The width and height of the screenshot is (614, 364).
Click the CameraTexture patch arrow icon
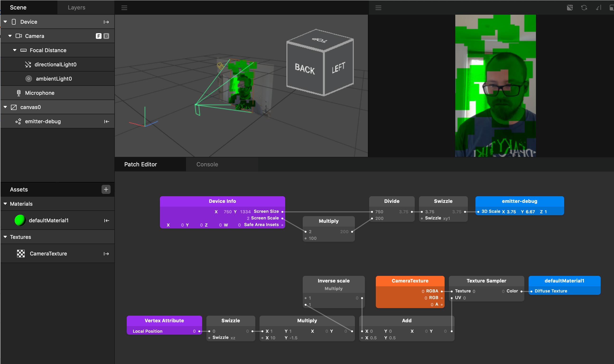(x=106, y=254)
